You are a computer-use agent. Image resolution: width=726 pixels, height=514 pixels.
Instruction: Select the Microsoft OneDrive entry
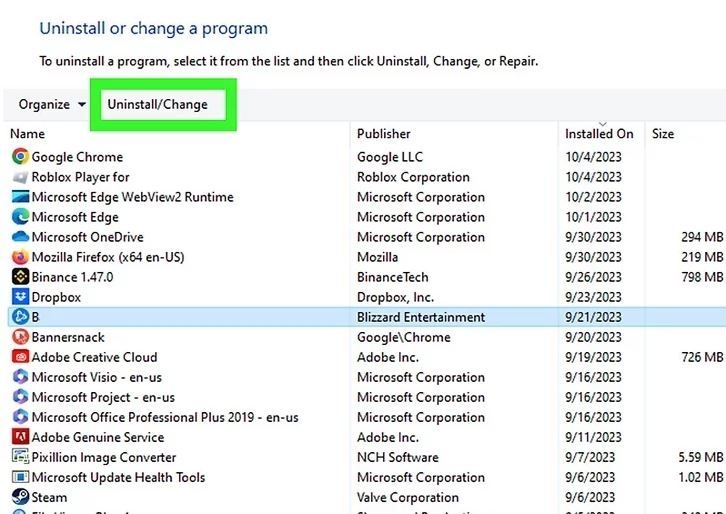click(88, 237)
